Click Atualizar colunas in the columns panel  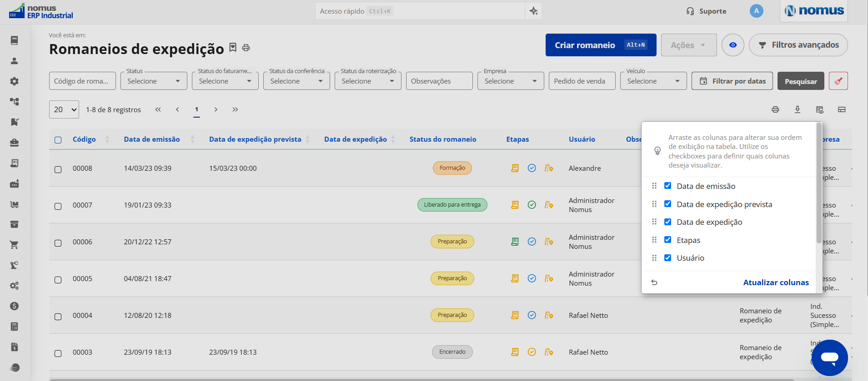click(776, 282)
